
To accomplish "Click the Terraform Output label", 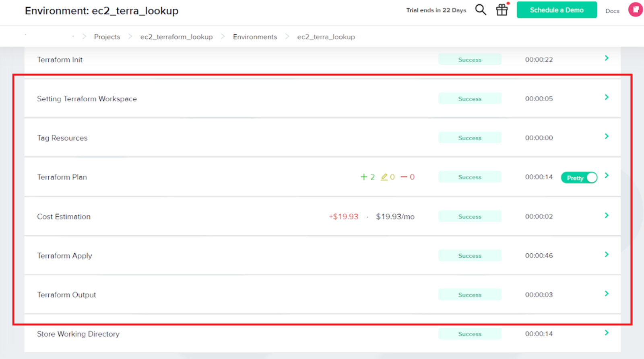I will (x=66, y=295).
